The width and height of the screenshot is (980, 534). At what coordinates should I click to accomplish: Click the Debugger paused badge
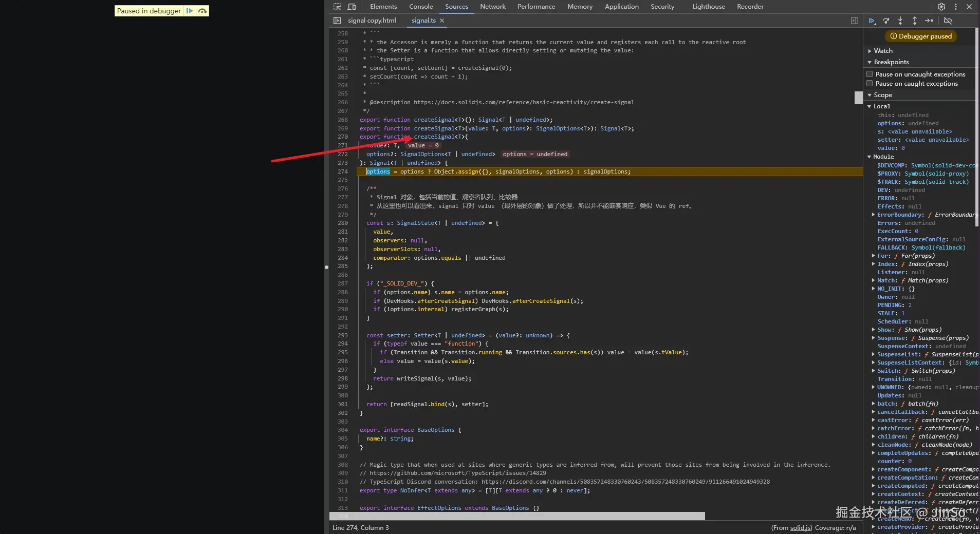click(921, 36)
